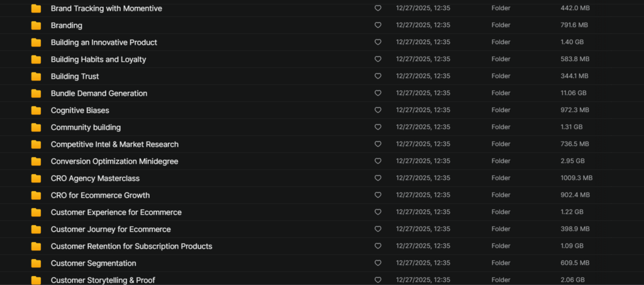644x285 pixels.
Task: Favorite the Customer Storytelling & Proof folder
Action: coord(378,280)
